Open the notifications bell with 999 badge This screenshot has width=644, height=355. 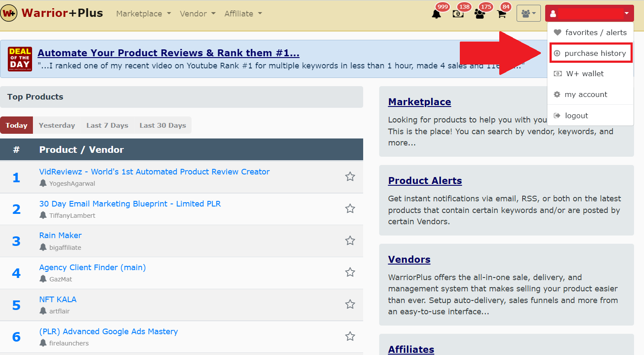coord(436,14)
